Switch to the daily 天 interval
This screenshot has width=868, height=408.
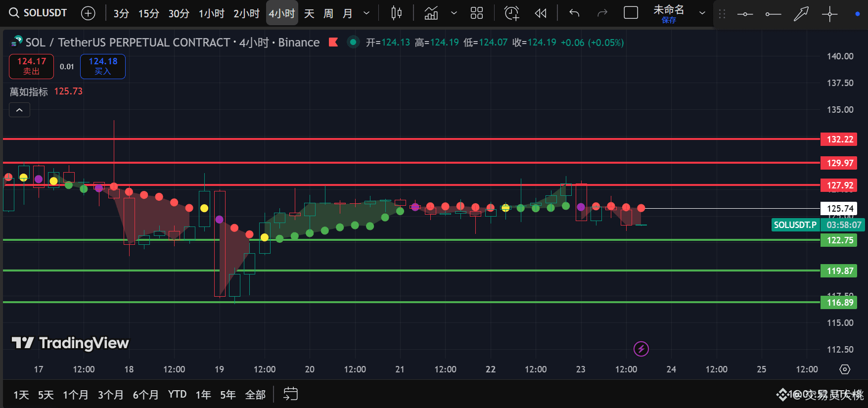point(309,13)
